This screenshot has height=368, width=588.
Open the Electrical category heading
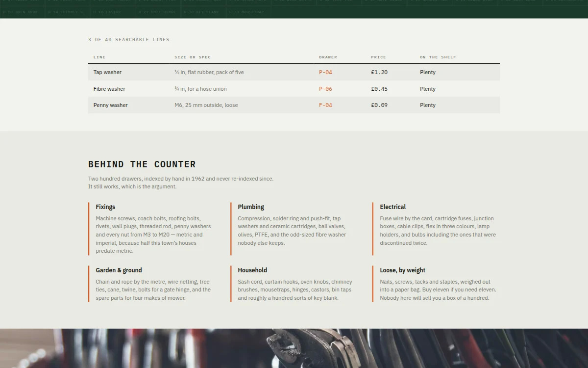pyautogui.click(x=392, y=207)
